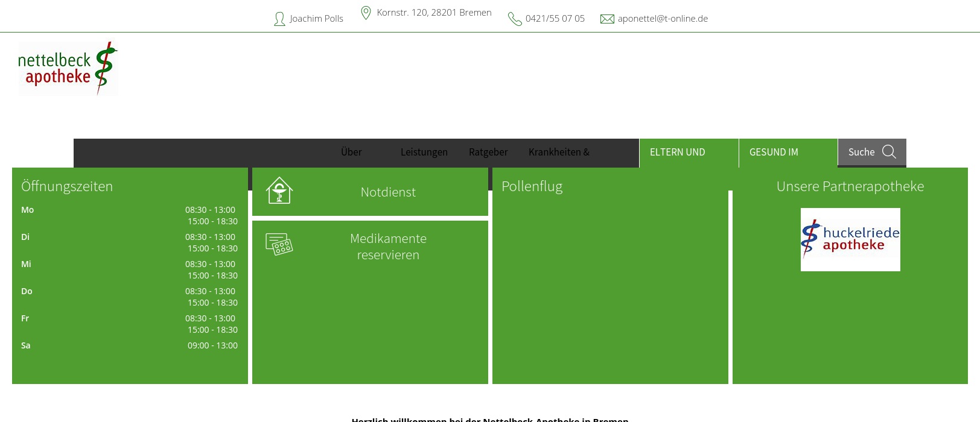Viewport: 980px width, 422px height.
Task: Switch to the GESUND IM tab
Action: click(x=774, y=152)
